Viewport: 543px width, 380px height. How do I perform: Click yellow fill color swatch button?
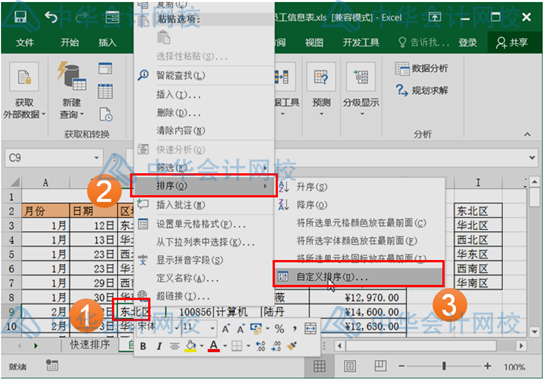tap(190, 346)
